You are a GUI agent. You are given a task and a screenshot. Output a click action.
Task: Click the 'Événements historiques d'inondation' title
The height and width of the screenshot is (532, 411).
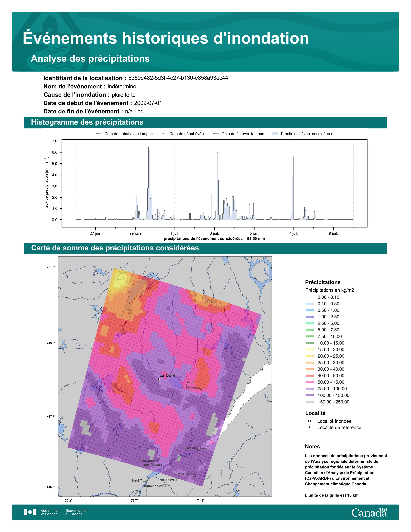pyautogui.click(x=166, y=38)
